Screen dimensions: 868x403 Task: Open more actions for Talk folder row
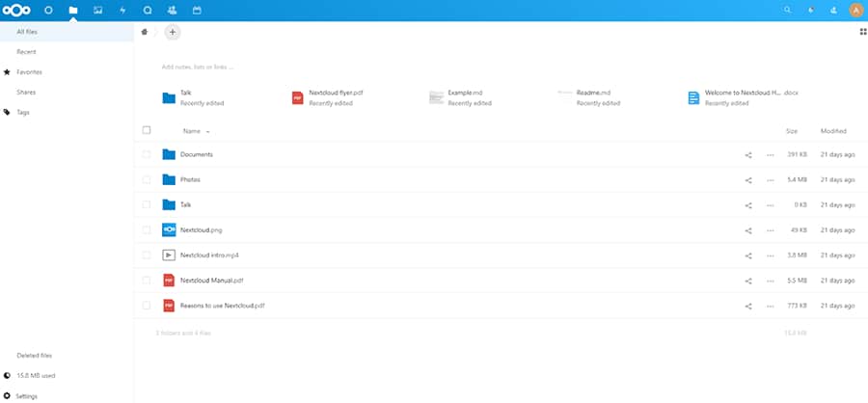pos(770,205)
